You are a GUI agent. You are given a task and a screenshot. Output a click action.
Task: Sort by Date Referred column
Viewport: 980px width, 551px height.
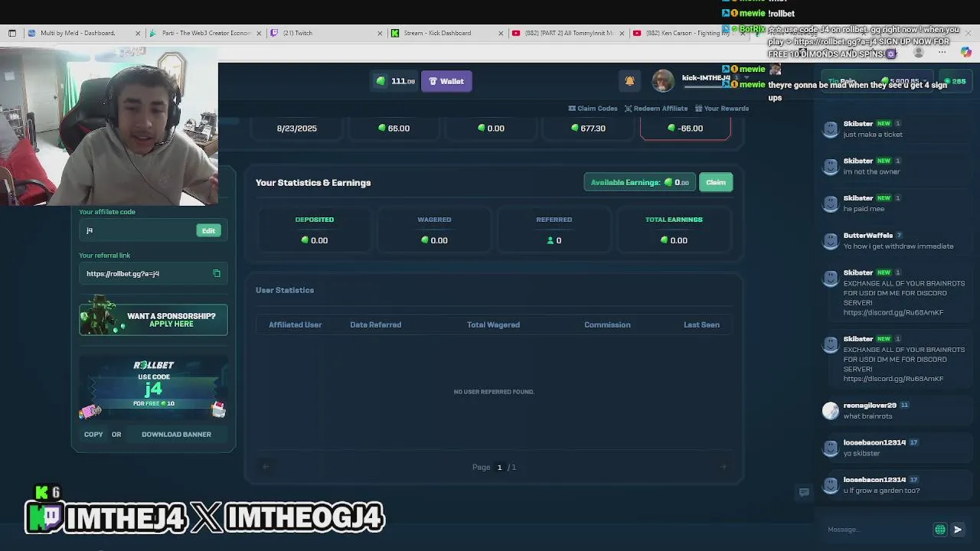click(375, 324)
